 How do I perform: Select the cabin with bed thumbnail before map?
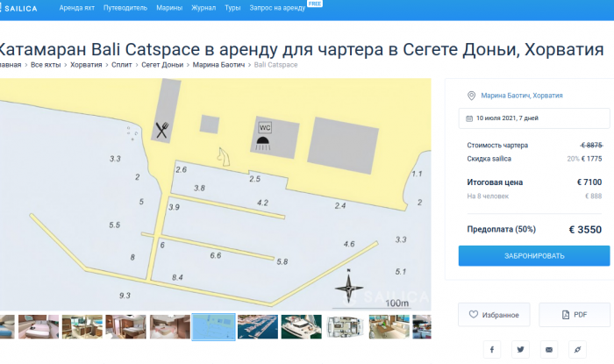(x=170, y=327)
